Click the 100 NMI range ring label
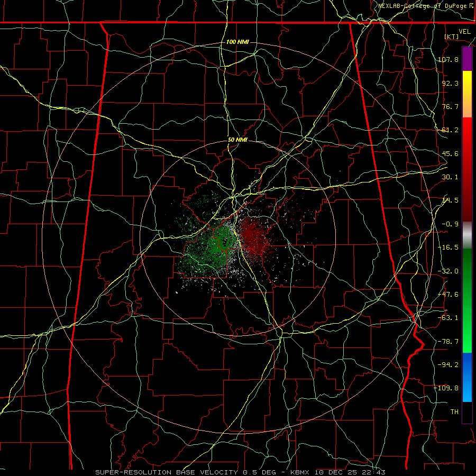The height and width of the screenshot is (476, 476). (x=237, y=42)
